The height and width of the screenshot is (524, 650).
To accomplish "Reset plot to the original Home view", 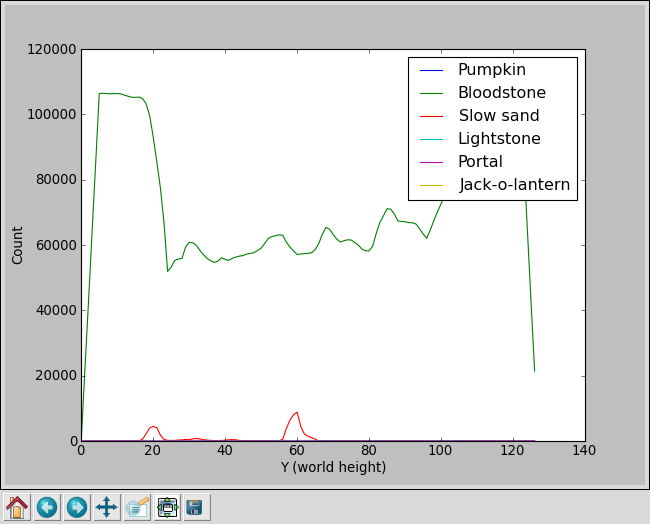I will pyautogui.click(x=17, y=507).
